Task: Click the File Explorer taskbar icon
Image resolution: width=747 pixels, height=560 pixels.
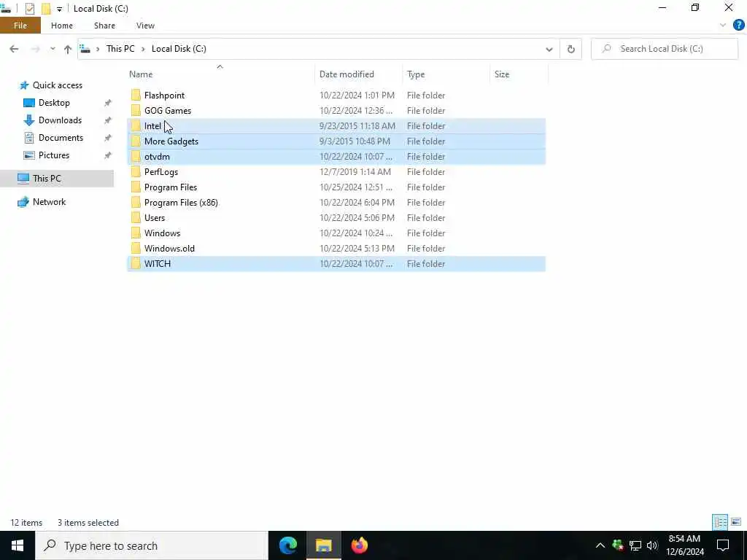Action: 323,545
